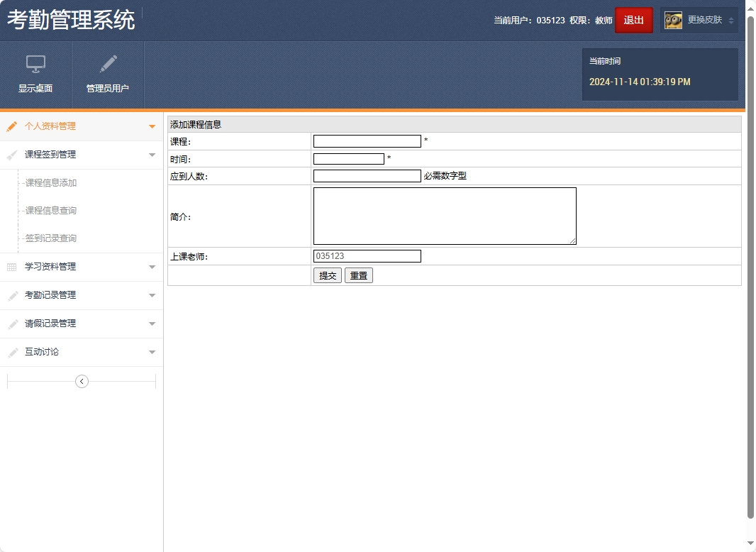The image size is (756, 552).
Task: Toggle the 请假记录管理 menu open
Action: point(152,324)
